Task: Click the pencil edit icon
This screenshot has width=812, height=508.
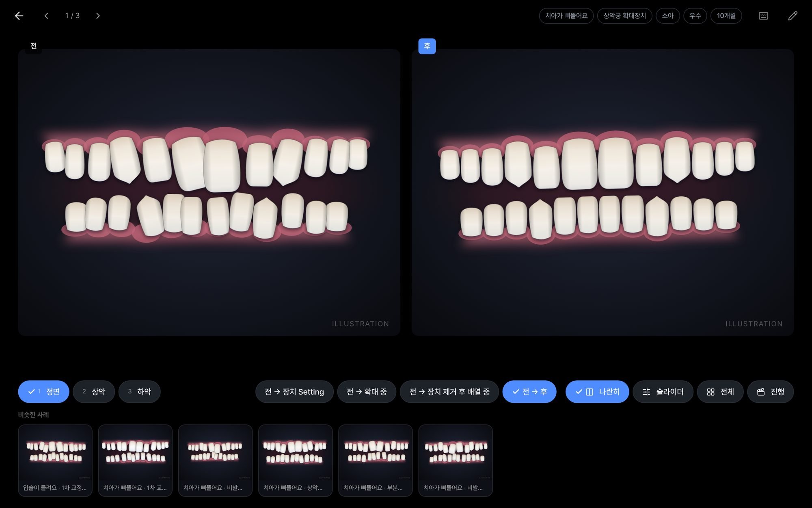Action: point(793,16)
